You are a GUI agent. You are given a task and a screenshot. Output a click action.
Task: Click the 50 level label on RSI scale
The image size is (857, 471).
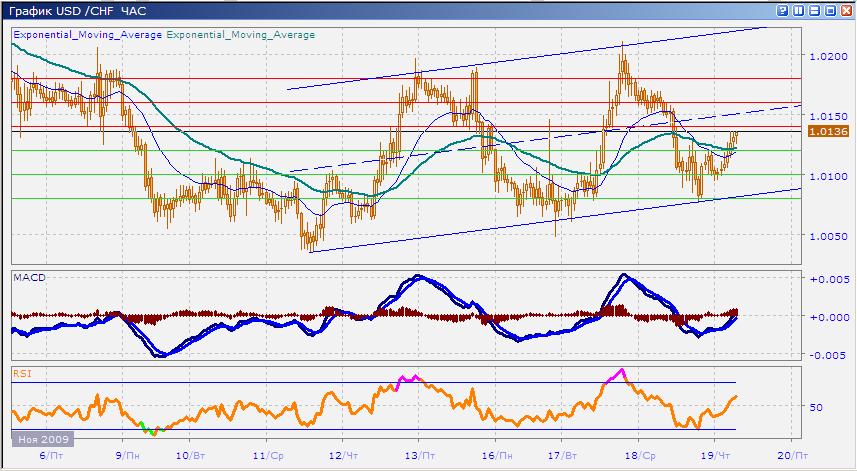[x=816, y=407]
